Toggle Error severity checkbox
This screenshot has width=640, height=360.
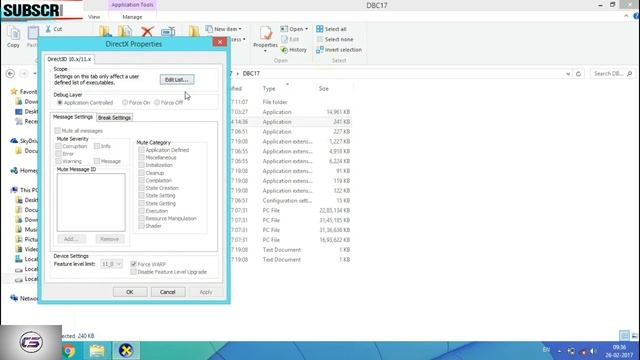pos(59,153)
